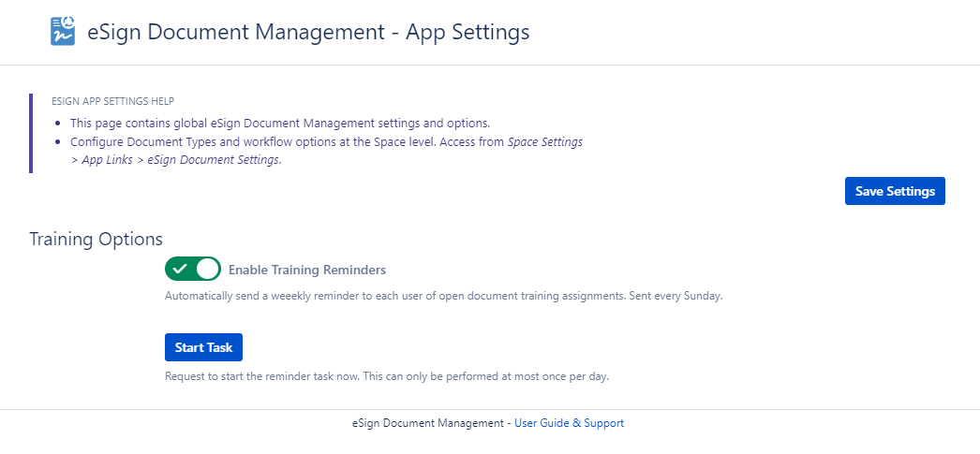
Task: Click the purple help panel left border
Action: point(31,133)
